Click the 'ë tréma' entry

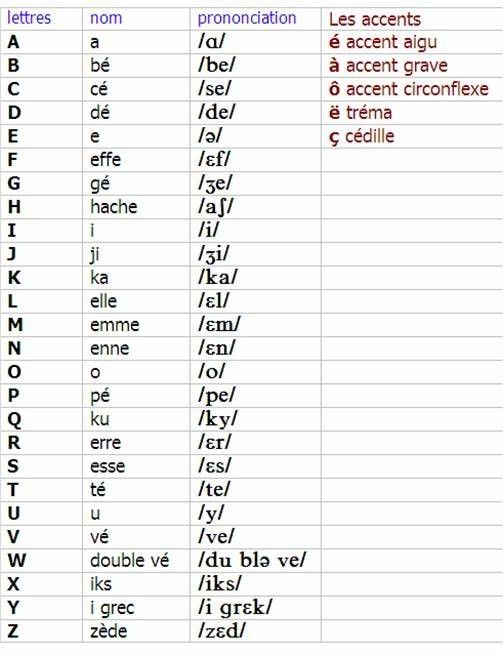[x=360, y=112]
